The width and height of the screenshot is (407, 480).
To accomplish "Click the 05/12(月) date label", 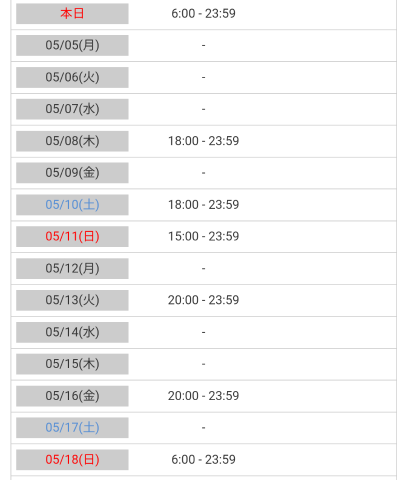I will point(72,268).
